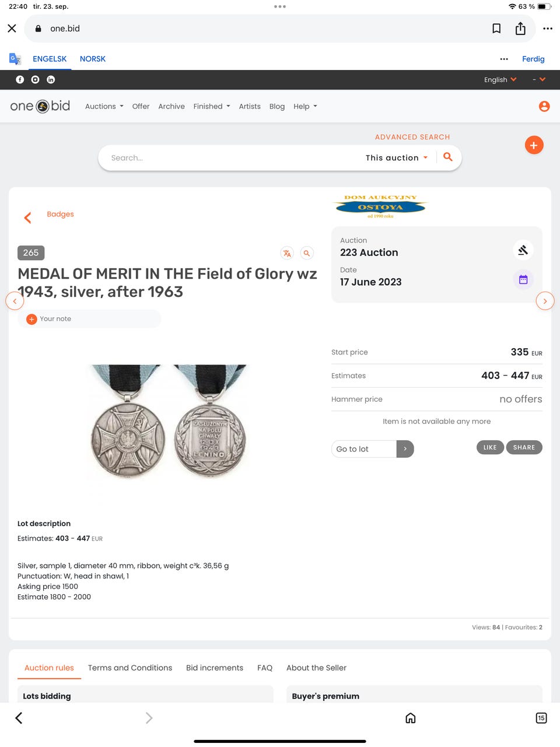The width and height of the screenshot is (560, 747).
Task: Click the Search text field
Action: (x=233, y=157)
